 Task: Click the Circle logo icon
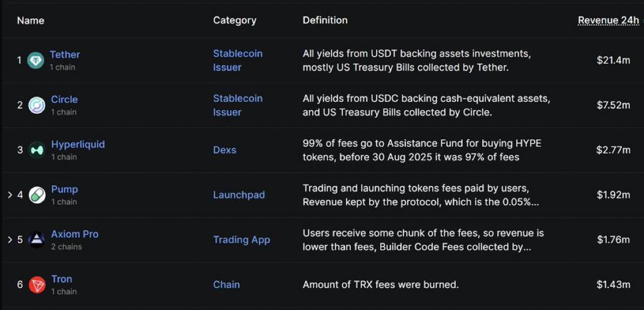37,105
